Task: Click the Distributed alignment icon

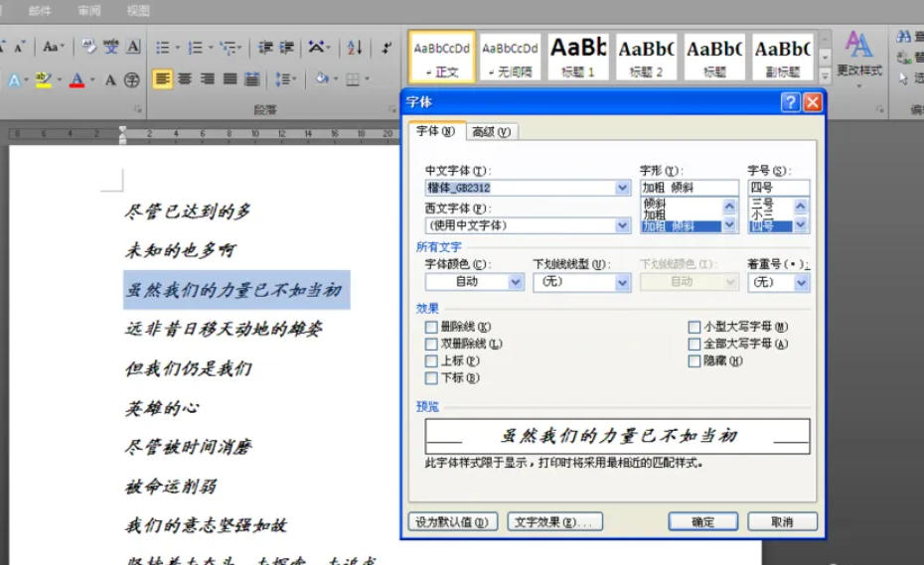Action: click(x=252, y=78)
